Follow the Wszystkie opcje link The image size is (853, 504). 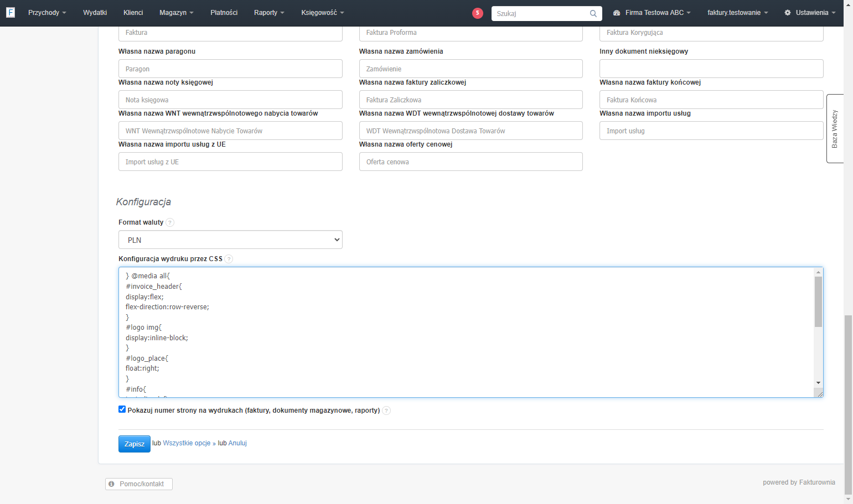click(x=187, y=443)
